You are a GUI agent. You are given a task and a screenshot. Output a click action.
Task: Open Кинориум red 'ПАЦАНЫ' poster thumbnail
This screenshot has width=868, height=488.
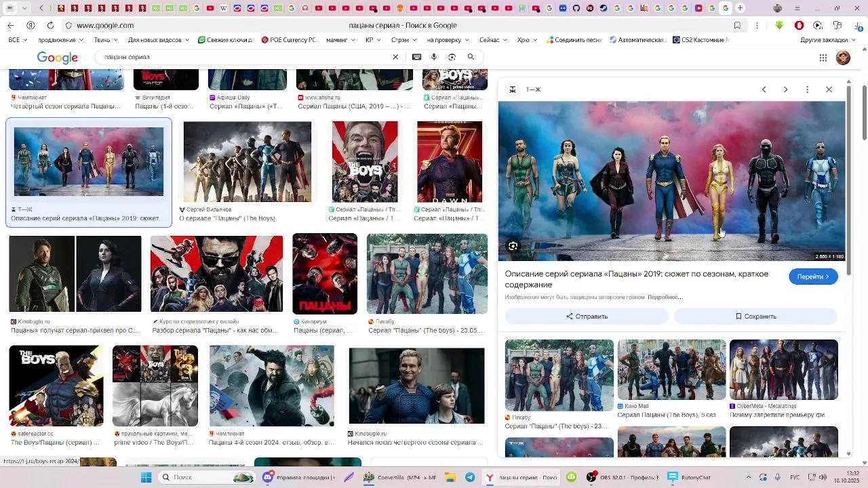(325, 274)
